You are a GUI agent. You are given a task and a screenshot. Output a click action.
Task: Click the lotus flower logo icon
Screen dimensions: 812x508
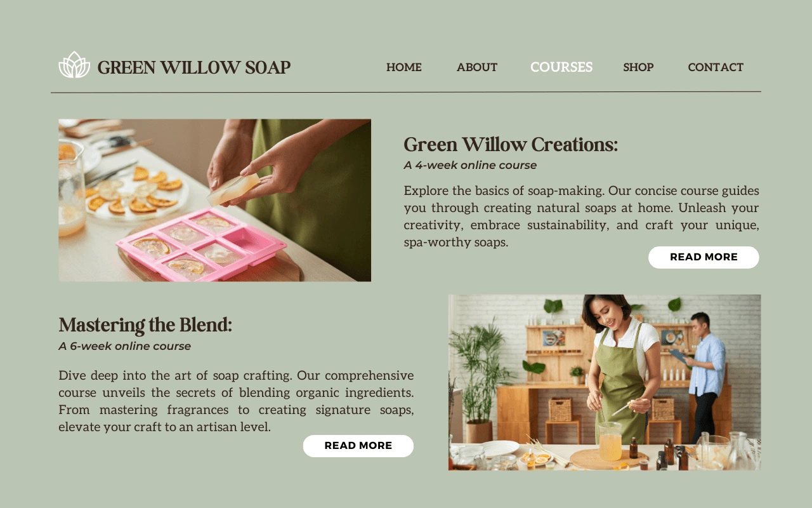pyautogui.click(x=74, y=65)
